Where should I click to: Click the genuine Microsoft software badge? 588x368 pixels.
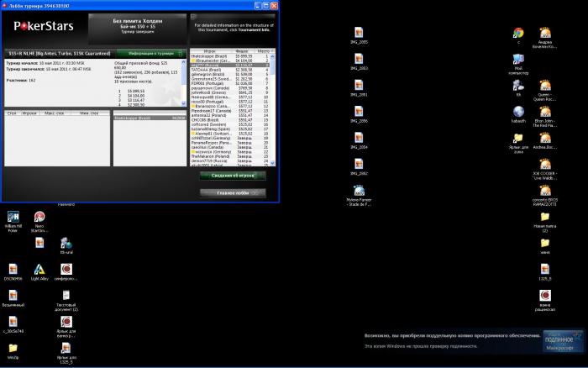tap(562, 340)
